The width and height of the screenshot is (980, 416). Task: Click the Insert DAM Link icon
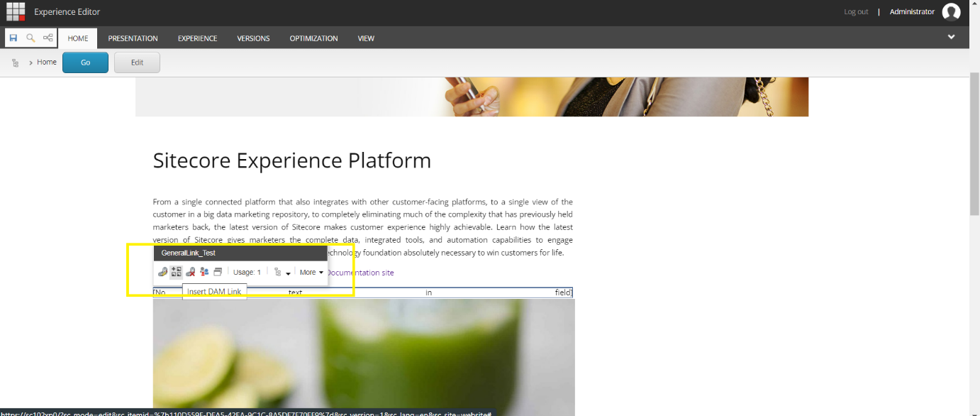176,272
